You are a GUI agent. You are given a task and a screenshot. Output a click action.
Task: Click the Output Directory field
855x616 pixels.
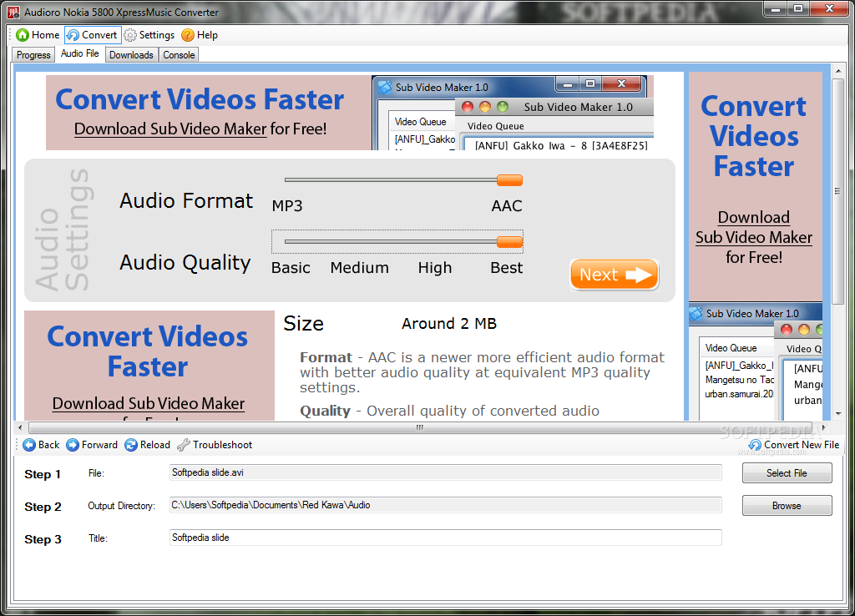coord(446,505)
